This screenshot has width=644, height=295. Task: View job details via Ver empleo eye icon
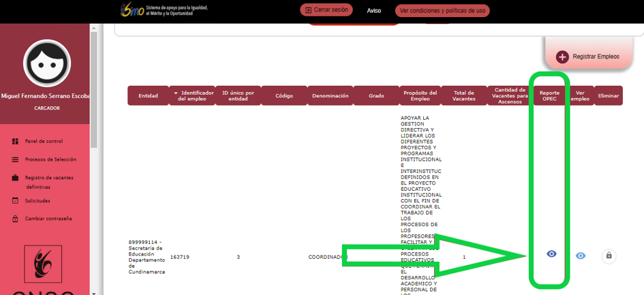coord(580,256)
